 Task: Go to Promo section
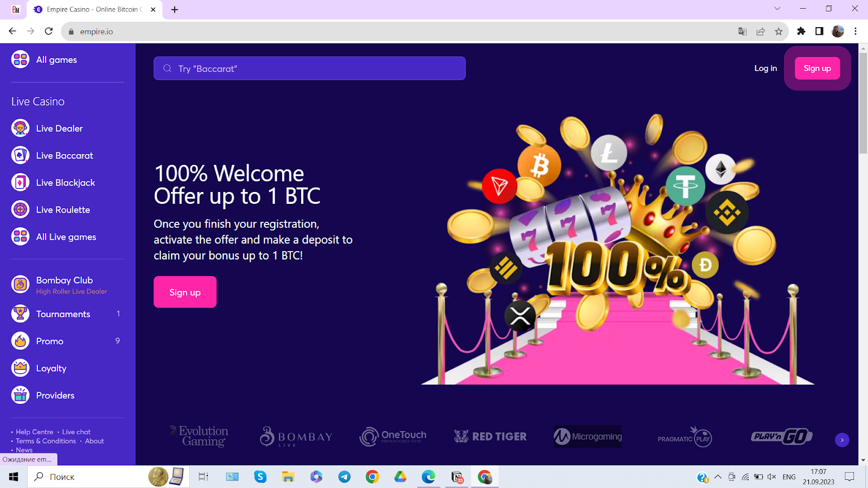[50, 341]
